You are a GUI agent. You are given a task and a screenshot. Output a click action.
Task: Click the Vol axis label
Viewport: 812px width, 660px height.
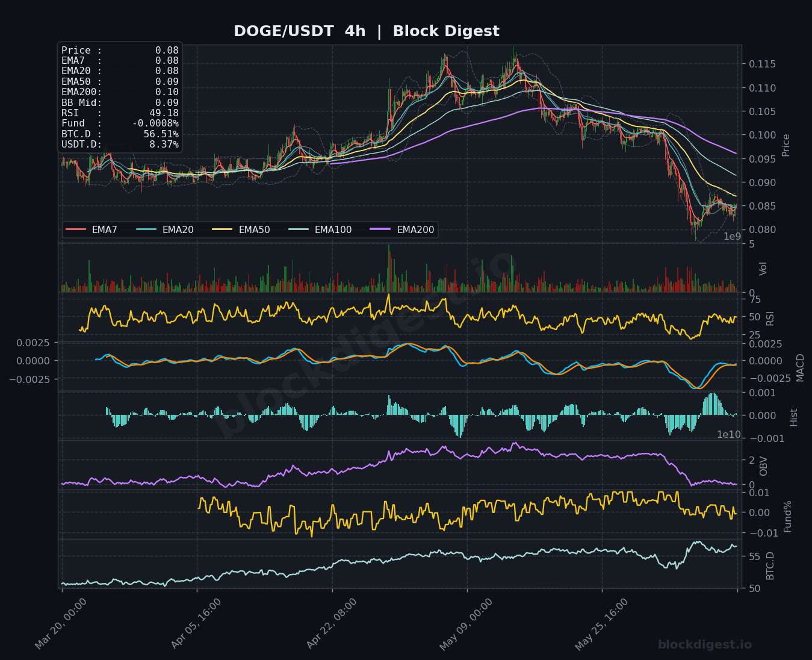pos(763,269)
